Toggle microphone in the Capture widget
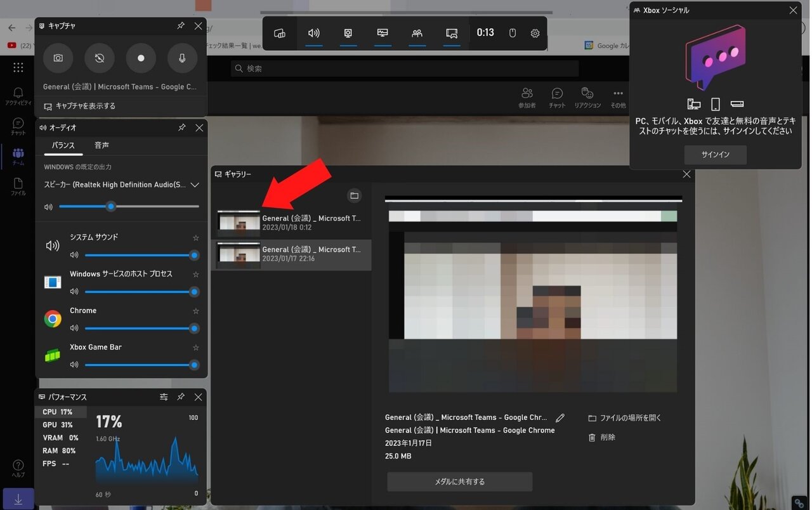Image resolution: width=812 pixels, height=510 pixels. 182,58
